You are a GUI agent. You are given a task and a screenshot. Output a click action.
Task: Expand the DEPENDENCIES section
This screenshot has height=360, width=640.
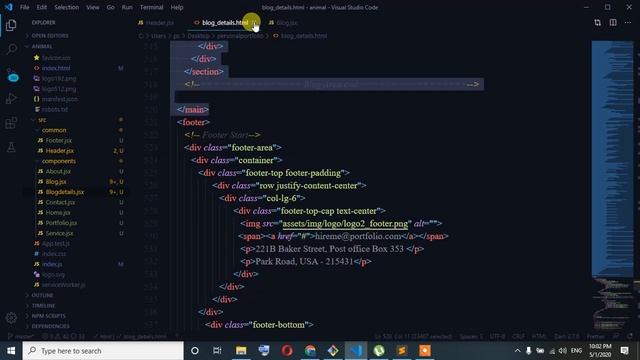(50, 326)
